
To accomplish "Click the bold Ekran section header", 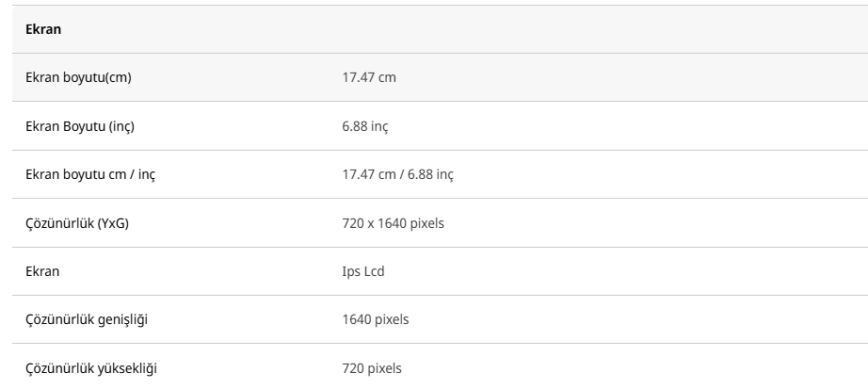I will [42, 29].
